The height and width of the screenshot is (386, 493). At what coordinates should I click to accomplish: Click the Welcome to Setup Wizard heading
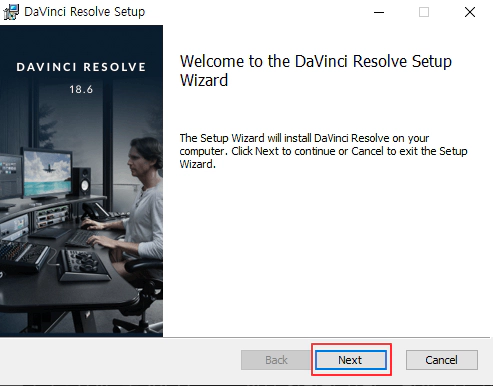[x=316, y=70]
